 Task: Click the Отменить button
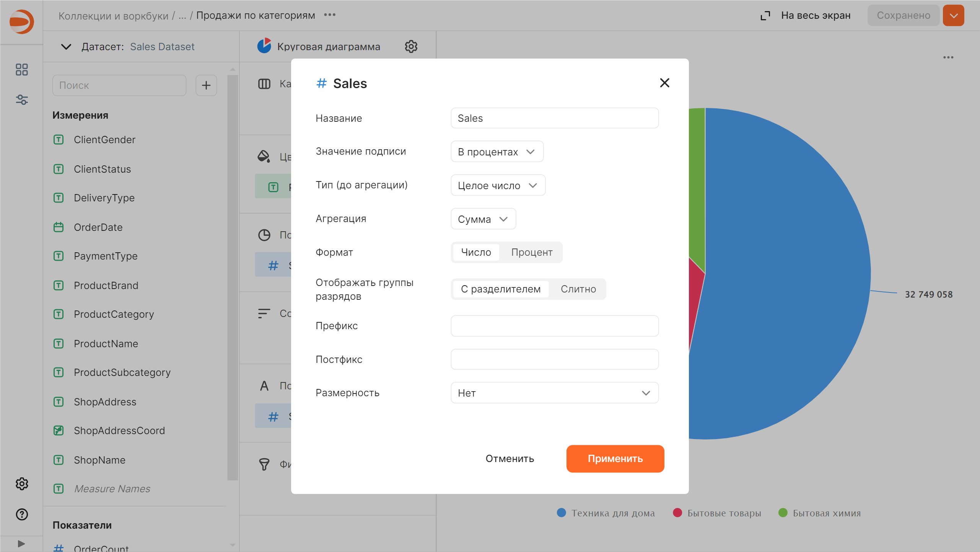510,459
